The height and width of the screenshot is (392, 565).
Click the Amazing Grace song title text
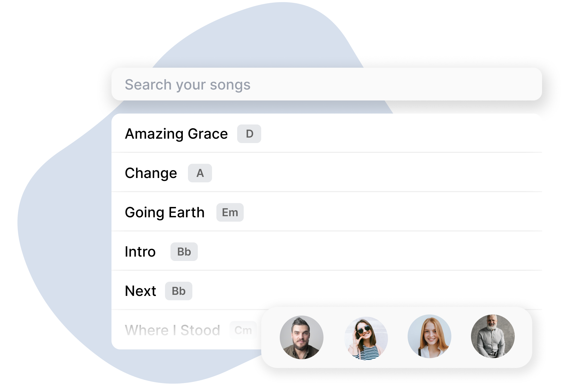click(x=176, y=134)
